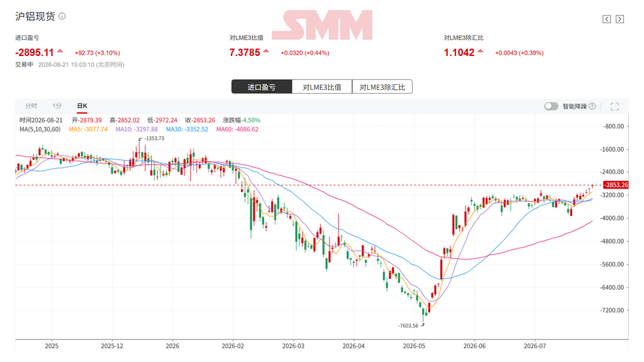
Task: Click the change text +92.73 (+3.10%)
Action: tap(97, 53)
